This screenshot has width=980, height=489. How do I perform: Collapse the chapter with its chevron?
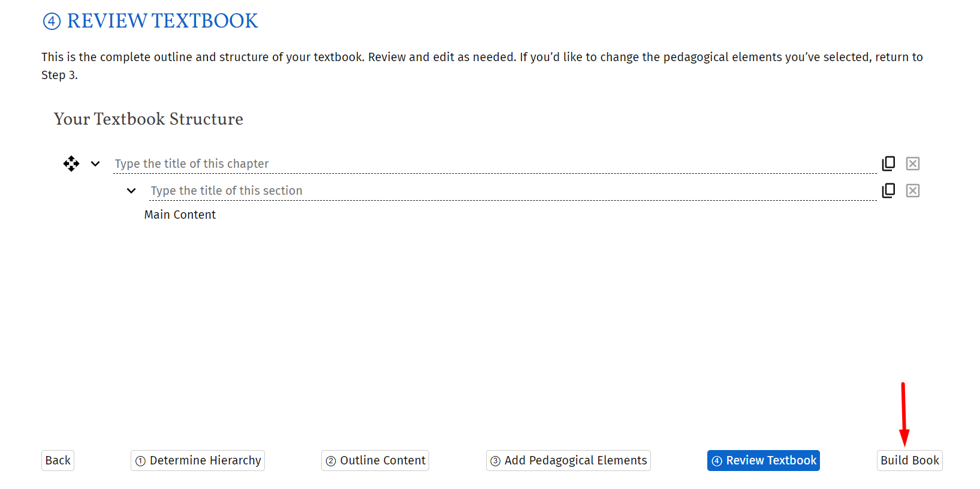(x=95, y=164)
